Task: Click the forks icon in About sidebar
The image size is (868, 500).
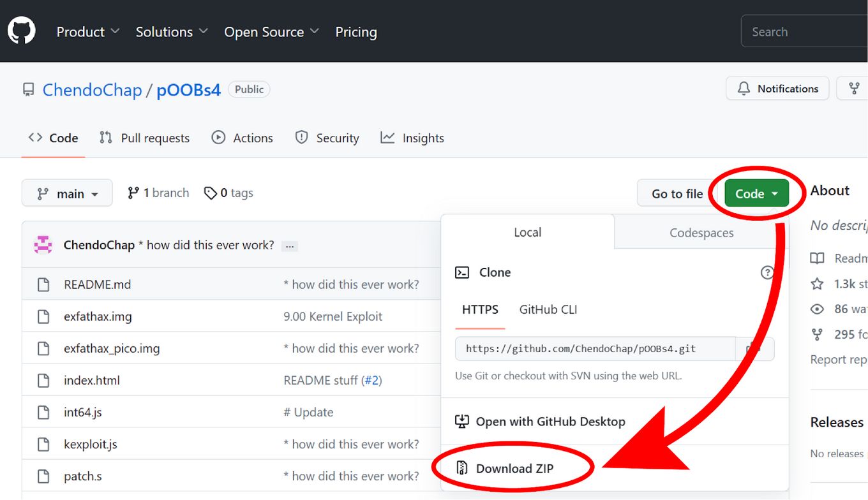Action: pyautogui.click(x=817, y=334)
